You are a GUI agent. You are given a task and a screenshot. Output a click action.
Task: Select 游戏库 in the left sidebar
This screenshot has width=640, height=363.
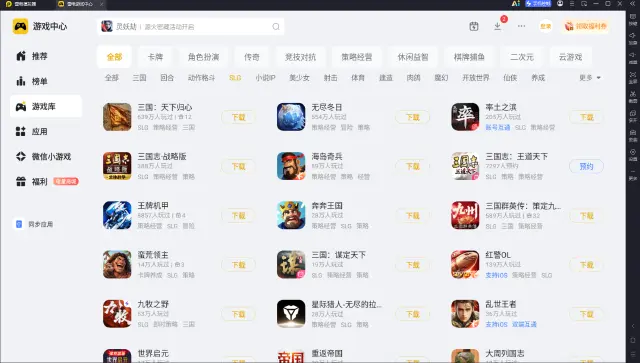[x=46, y=106]
